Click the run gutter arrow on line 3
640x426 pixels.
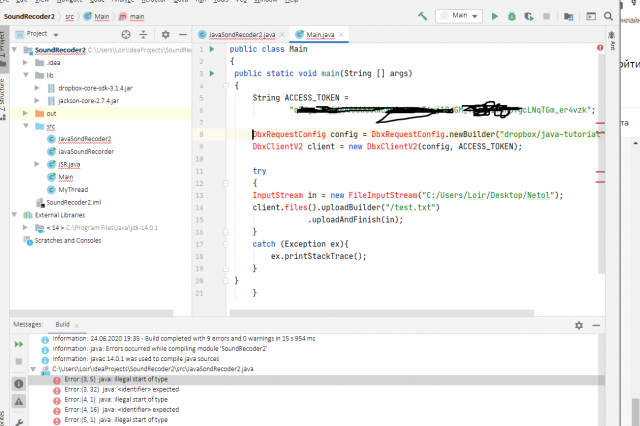pyautogui.click(x=212, y=73)
